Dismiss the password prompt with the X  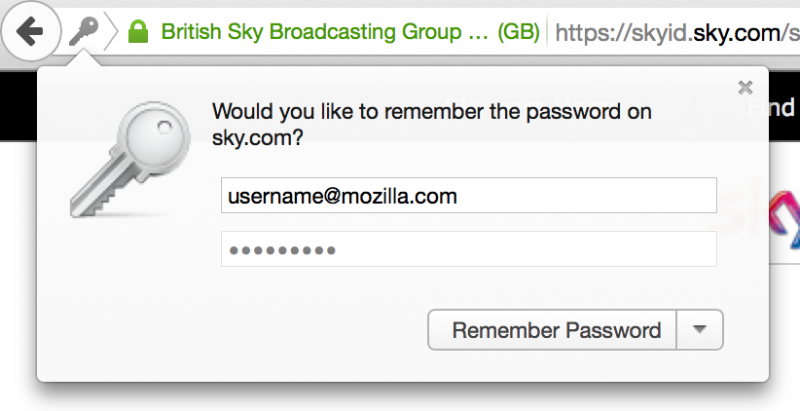[x=745, y=88]
